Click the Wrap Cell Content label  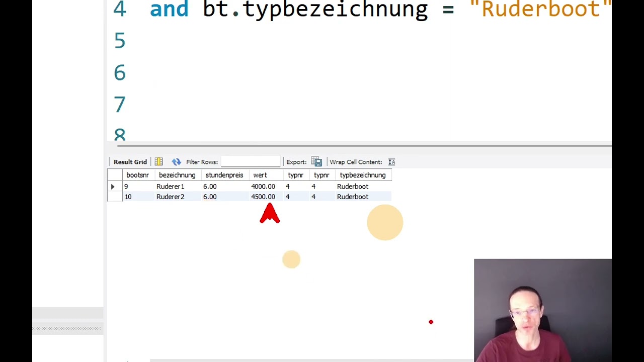tap(356, 162)
